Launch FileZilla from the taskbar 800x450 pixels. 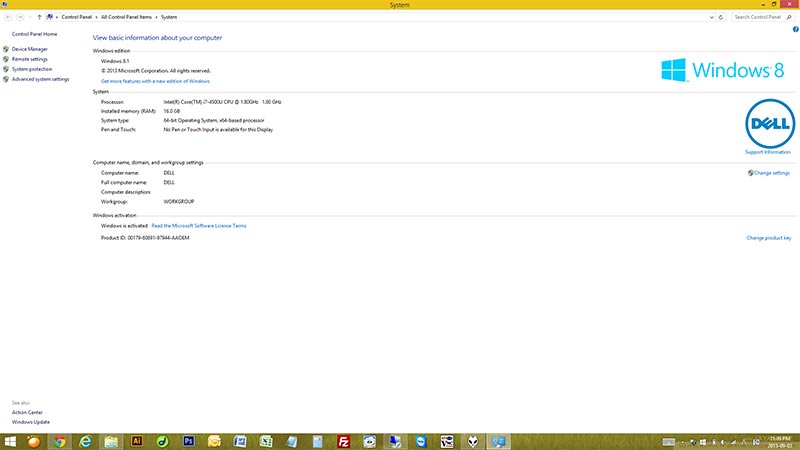(x=343, y=441)
